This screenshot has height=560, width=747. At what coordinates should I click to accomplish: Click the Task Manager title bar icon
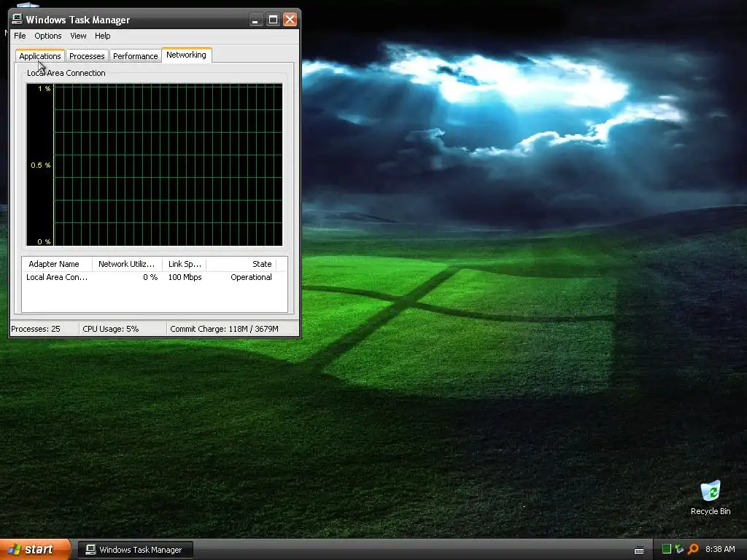tap(18, 19)
